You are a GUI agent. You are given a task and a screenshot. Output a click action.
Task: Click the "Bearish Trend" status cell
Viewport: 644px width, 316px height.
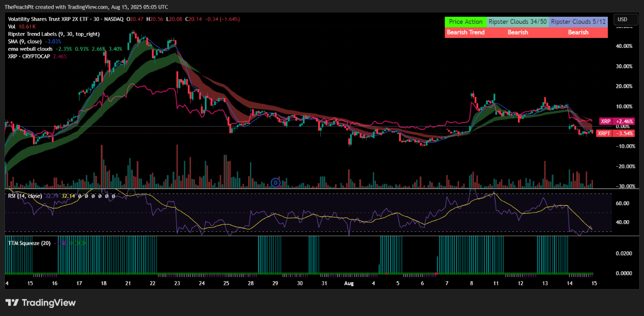point(465,32)
